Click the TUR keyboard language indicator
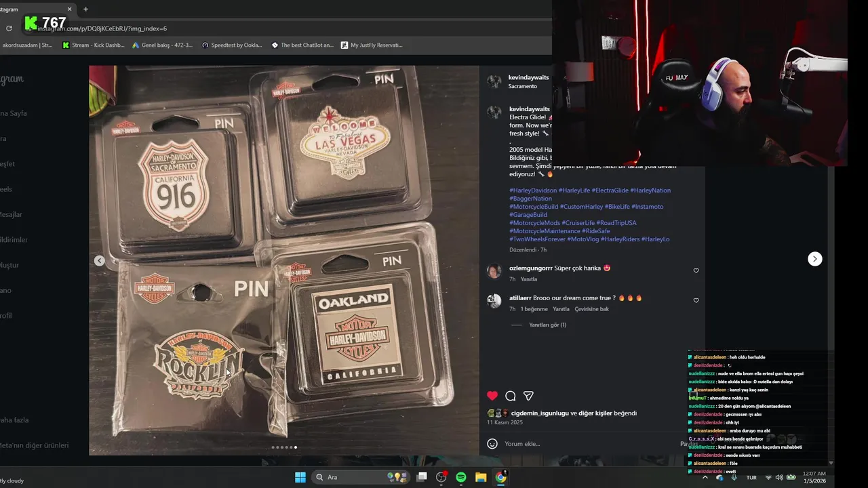 tap(751, 477)
